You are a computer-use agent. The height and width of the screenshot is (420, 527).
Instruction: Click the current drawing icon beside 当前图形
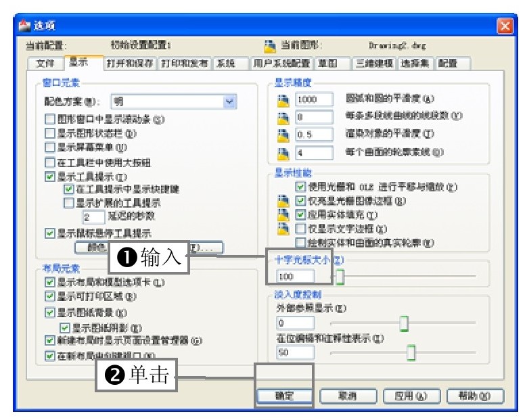point(269,47)
